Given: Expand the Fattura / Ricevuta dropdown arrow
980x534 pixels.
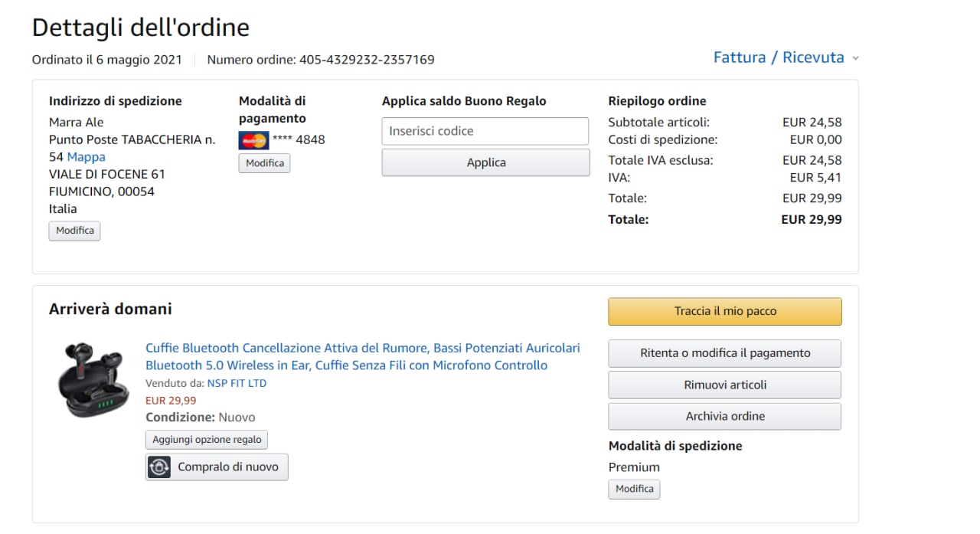Looking at the screenshot, I should [855, 58].
